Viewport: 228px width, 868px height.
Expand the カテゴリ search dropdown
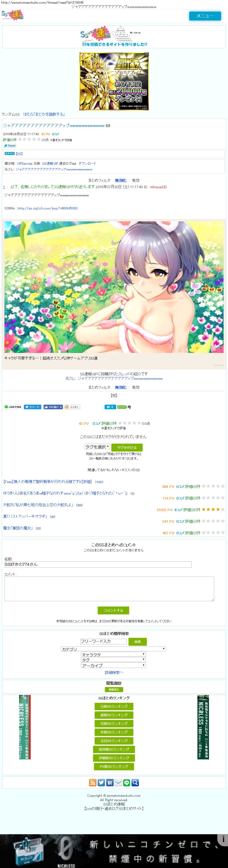point(113,649)
